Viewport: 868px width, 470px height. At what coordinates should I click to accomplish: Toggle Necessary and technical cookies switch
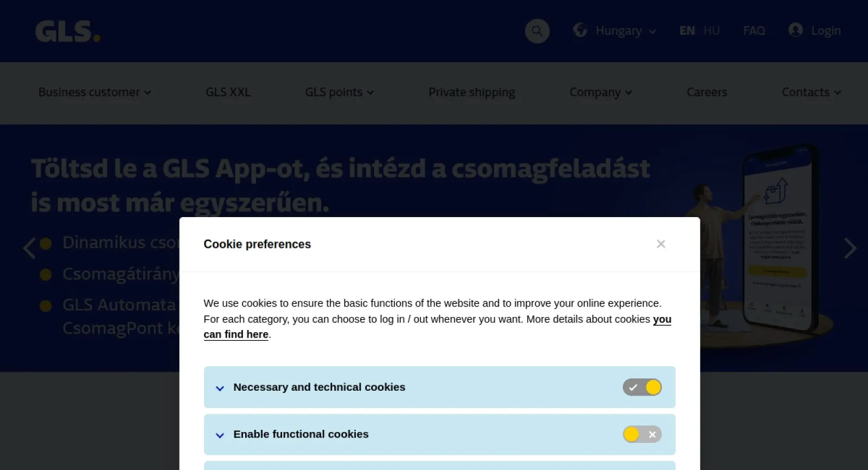(x=642, y=387)
